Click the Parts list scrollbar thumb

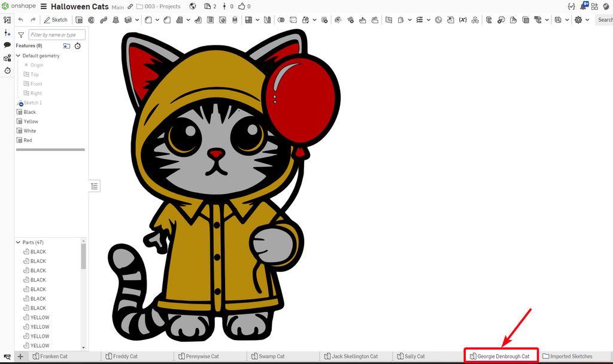[x=83, y=256]
